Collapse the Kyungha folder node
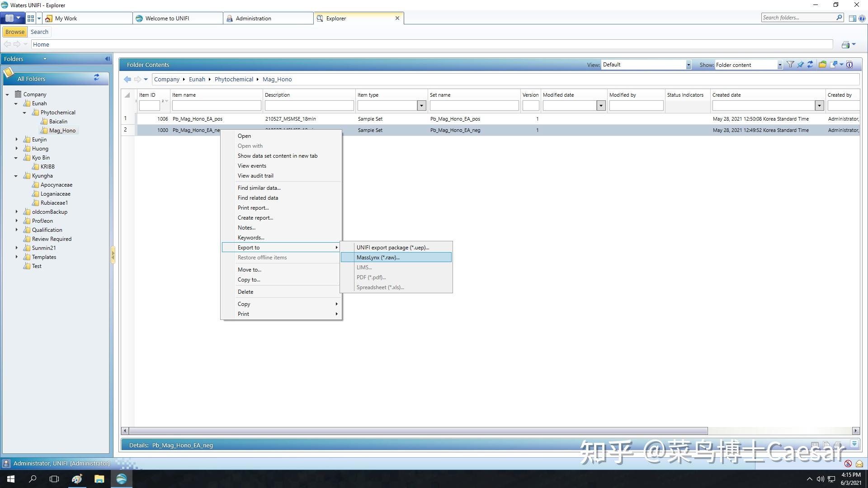Image resolution: width=868 pixels, height=488 pixels. (x=16, y=176)
